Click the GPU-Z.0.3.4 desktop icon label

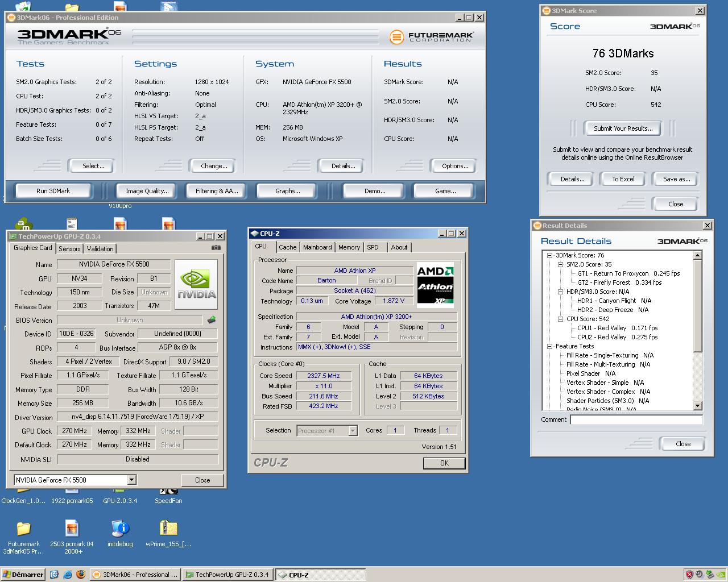click(120, 501)
